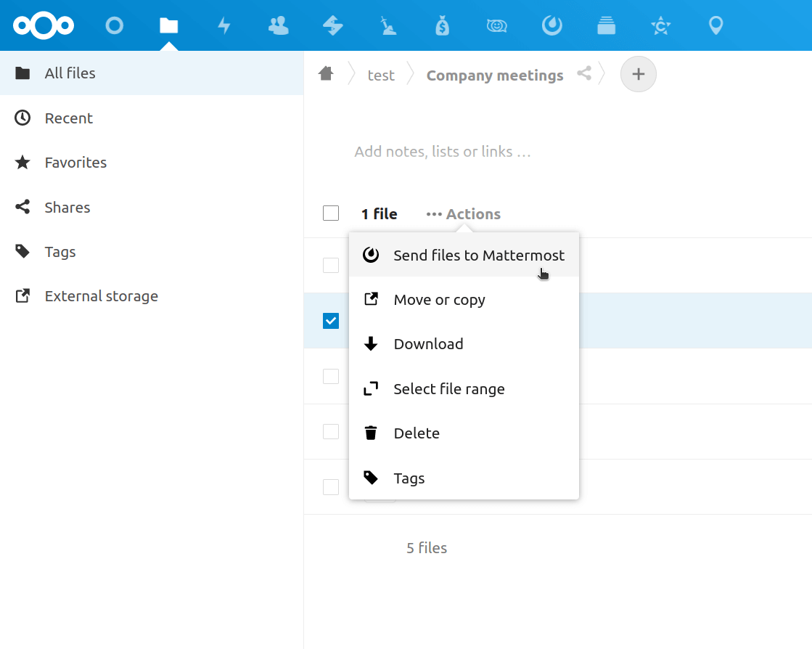The width and height of the screenshot is (812, 649).
Task: Go to home folder via house icon
Action: (327, 74)
